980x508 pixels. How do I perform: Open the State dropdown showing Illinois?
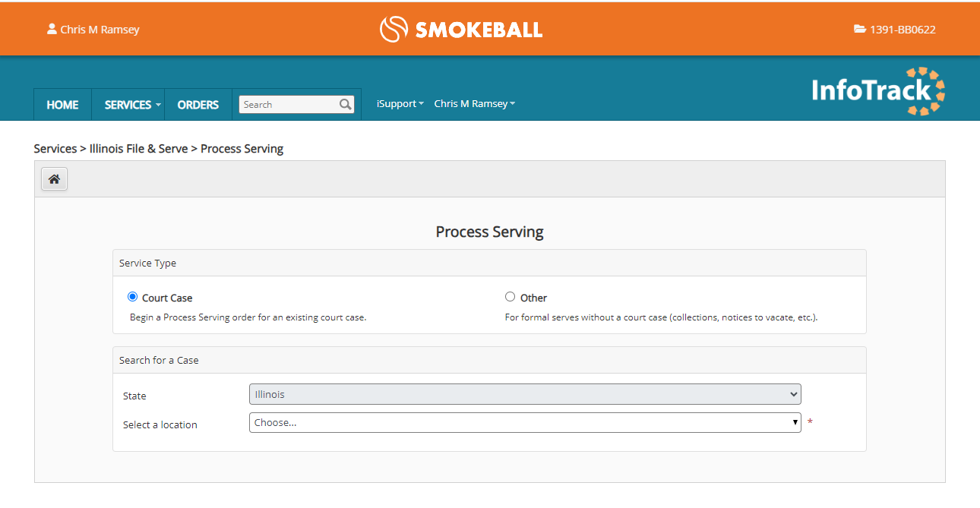[525, 394]
